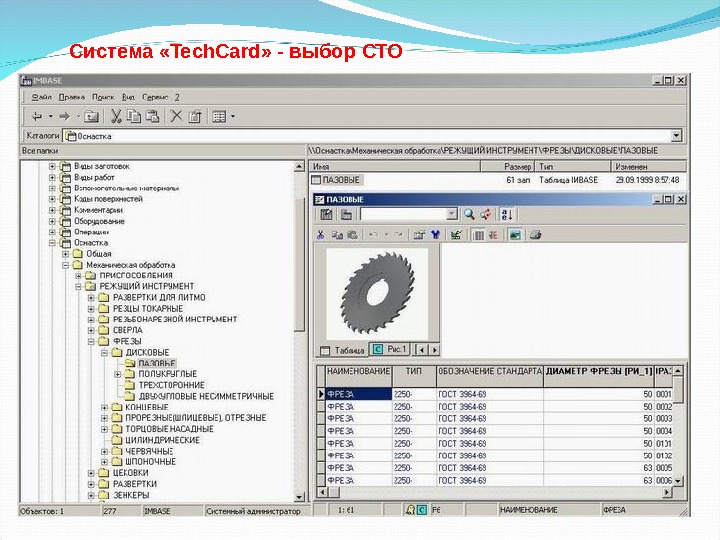The height and width of the screenshot is (540, 720).
Task: Collapse the ФРЕЗЫ folder node
Action: pos(91,341)
